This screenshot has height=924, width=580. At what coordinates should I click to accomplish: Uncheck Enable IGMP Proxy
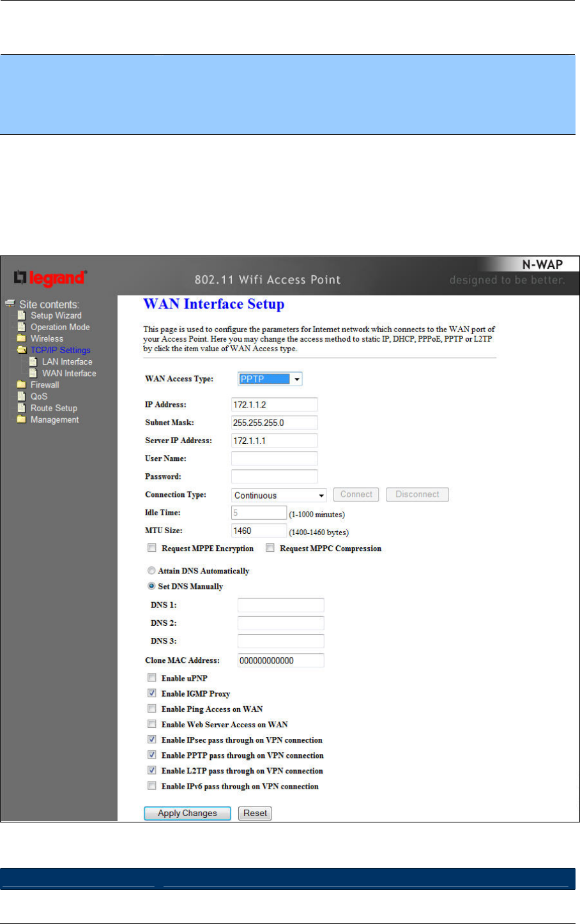click(152, 693)
